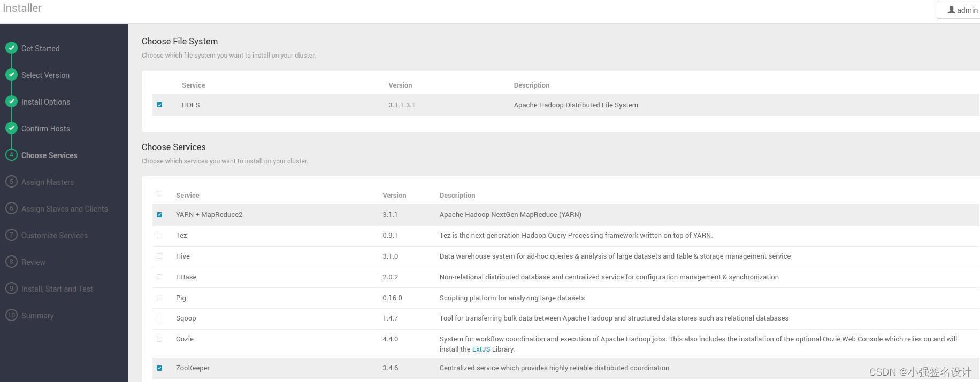Image resolution: width=980 pixels, height=382 pixels.
Task: Tick the Pig service checkbox
Action: 159,298
